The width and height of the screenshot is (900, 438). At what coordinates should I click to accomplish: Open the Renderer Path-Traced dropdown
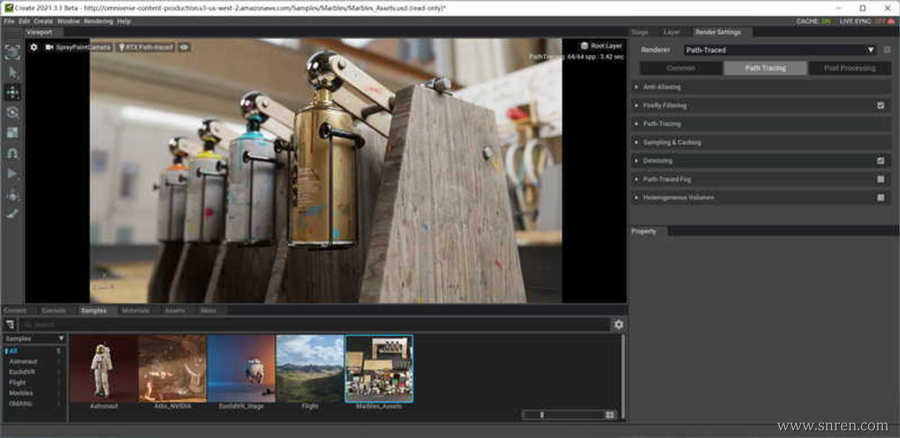point(778,49)
